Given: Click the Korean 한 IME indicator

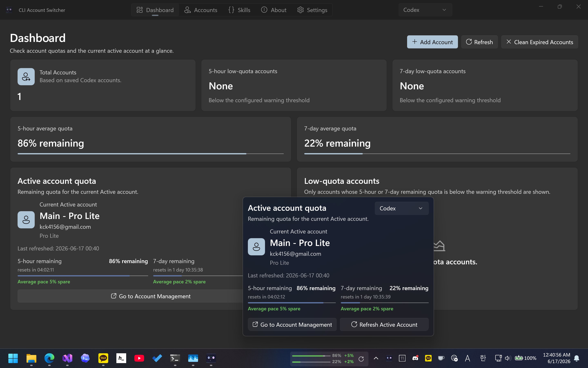Looking at the screenshot, I should point(483,358).
